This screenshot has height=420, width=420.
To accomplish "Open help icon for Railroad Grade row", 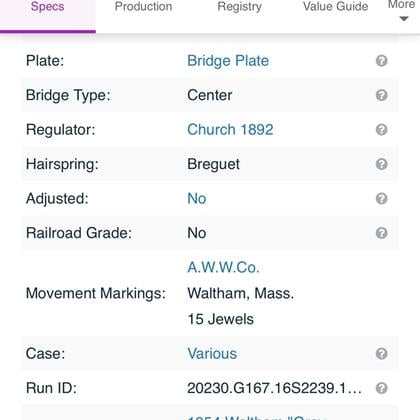I will 381,233.
